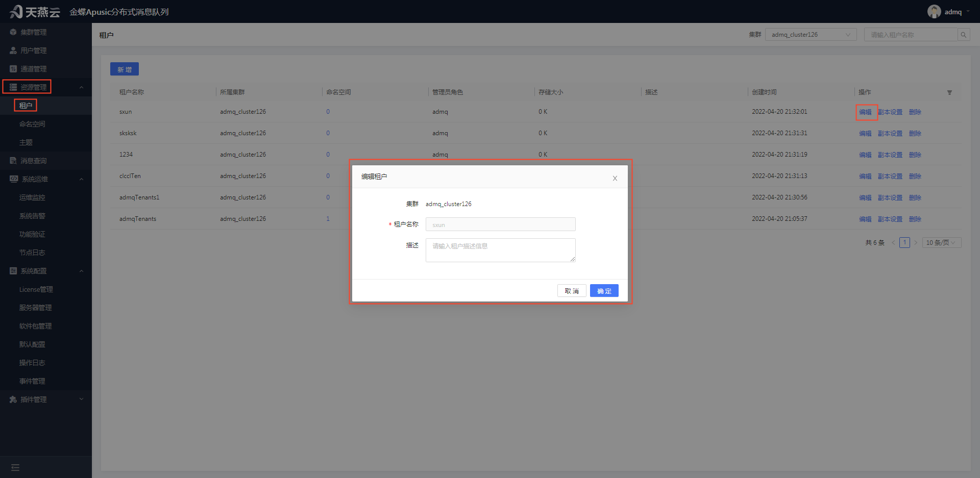Open admq account dropdown arrow
This screenshot has height=478, width=980.
[968, 12]
